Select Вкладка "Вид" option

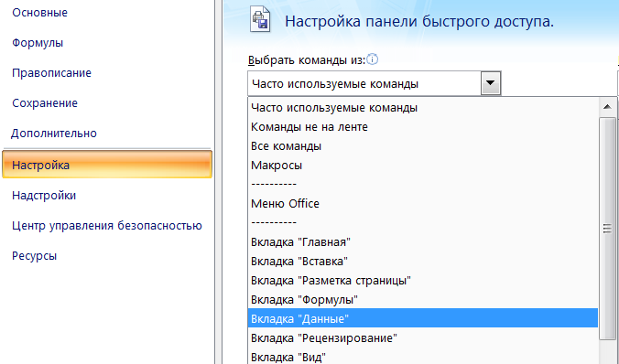point(423,357)
